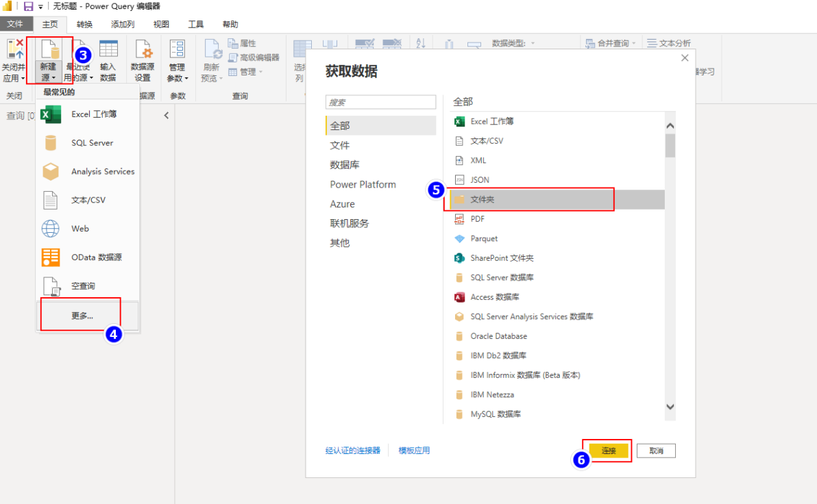The width and height of the screenshot is (817, 504).
Task: Click the 管理参数 icon
Action: tap(177, 49)
